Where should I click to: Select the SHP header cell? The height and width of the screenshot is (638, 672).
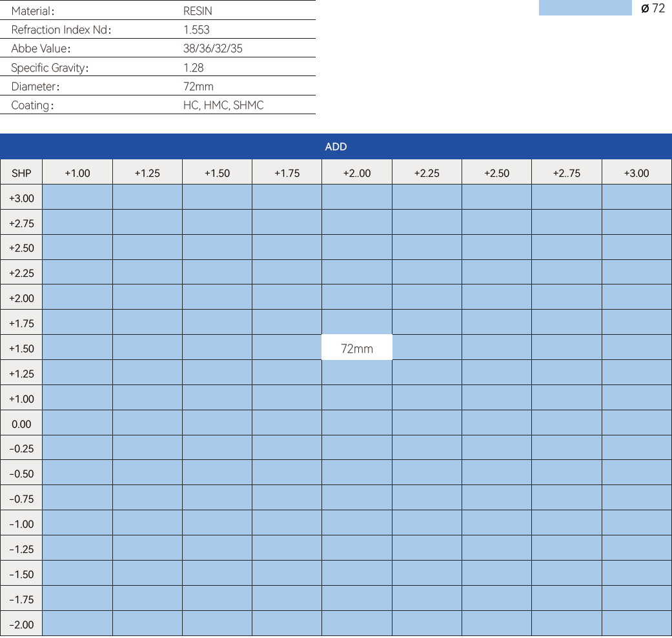point(21,173)
